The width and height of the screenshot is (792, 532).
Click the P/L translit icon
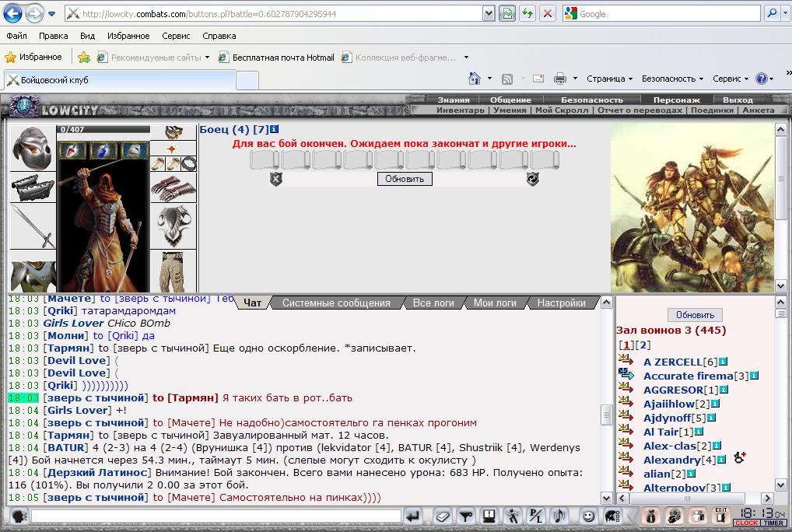click(x=536, y=516)
